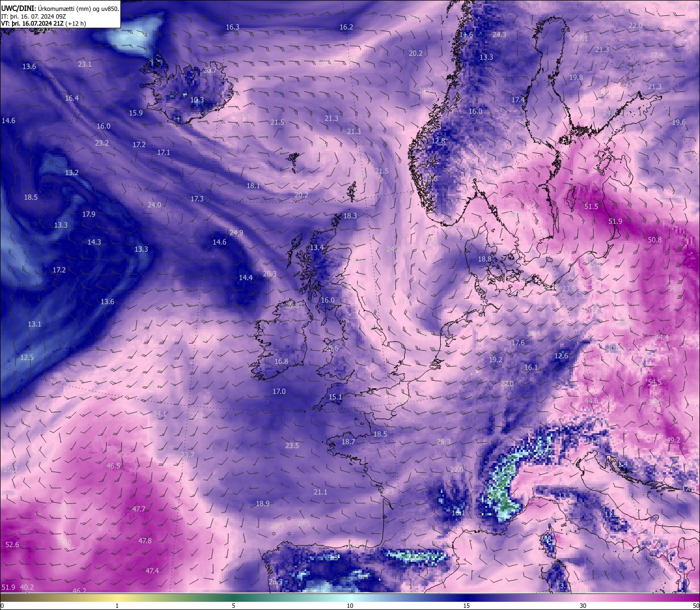Click the VT 16.07.2024 21Z line
This screenshot has height=610, width=700.
[44, 24]
